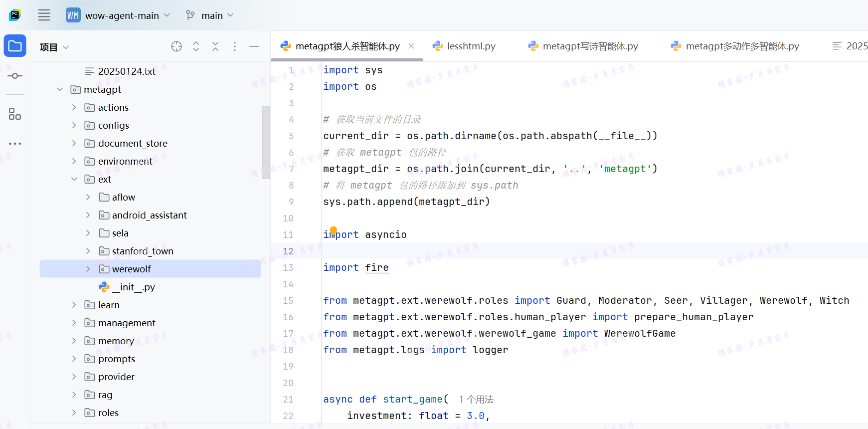The width and height of the screenshot is (868, 429).
Task: Expand the actions folder
Action: (x=74, y=107)
